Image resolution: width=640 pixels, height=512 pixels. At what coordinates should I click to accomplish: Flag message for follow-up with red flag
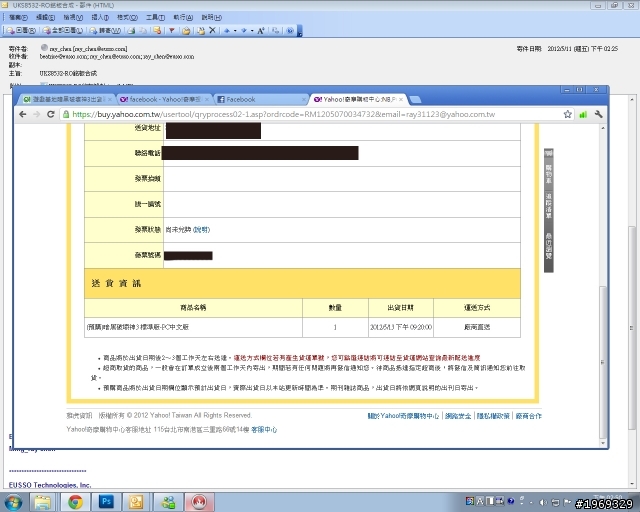click(x=172, y=31)
